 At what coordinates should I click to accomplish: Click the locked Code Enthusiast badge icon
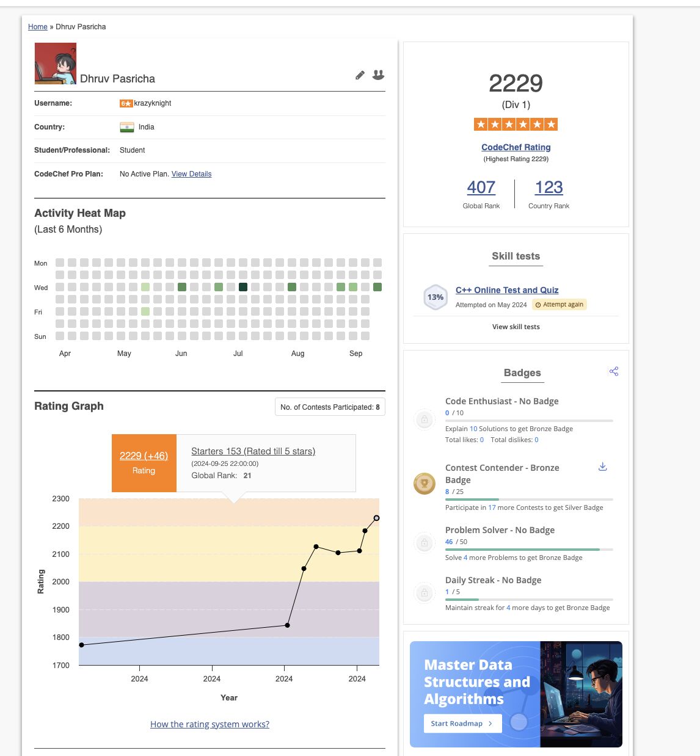pos(424,420)
